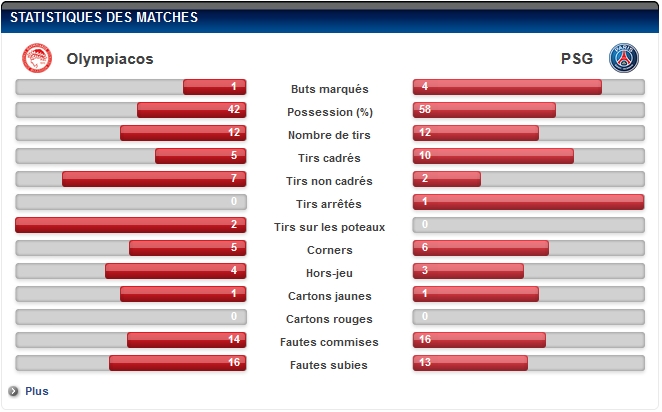Click the Corners stat label
Viewport: 662px width, 412px height.
[330, 250]
